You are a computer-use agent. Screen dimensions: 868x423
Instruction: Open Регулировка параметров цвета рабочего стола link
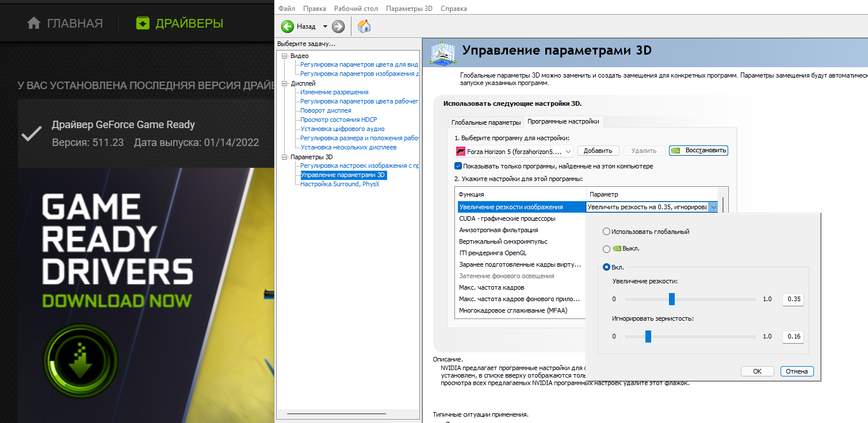click(359, 101)
